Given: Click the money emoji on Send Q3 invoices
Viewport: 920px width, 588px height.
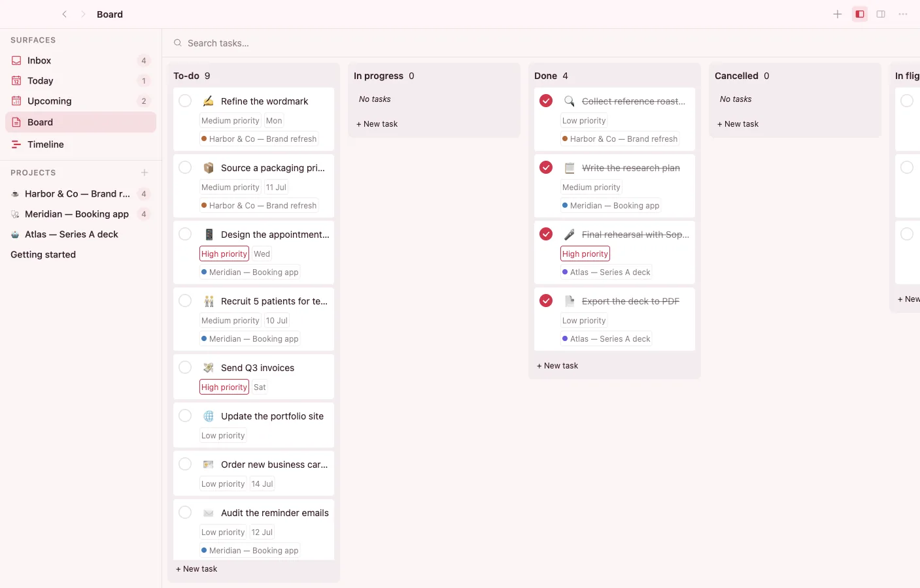Looking at the screenshot, I should [x=209, y=368].
